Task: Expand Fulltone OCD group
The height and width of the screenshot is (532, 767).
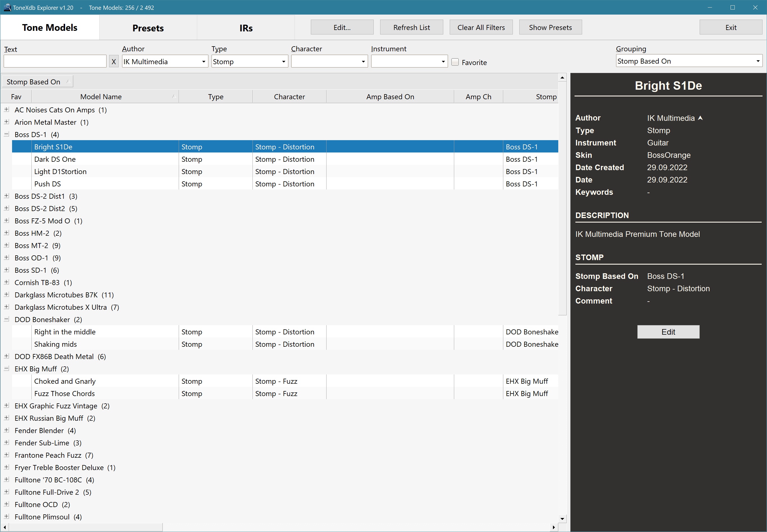Action: click(x=6, y=504)
